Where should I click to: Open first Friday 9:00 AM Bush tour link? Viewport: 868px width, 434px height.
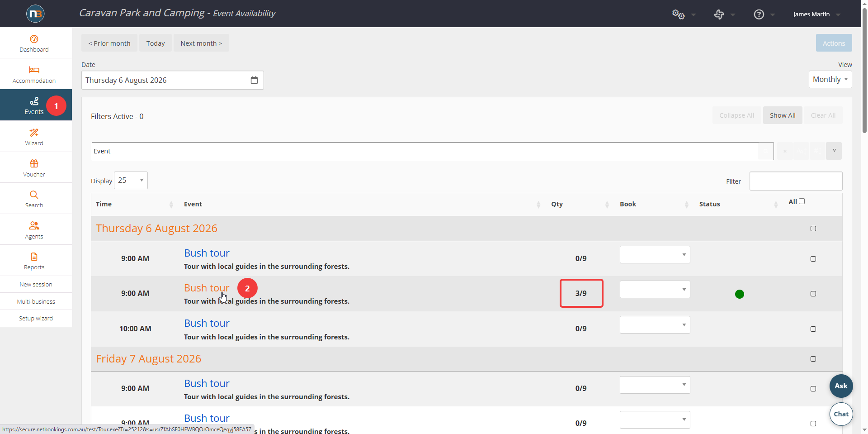[x=207, y=383]
